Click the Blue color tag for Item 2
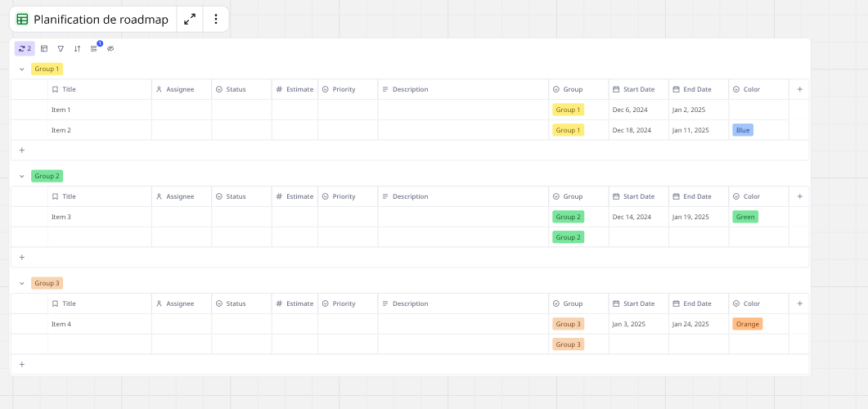The height and width of the screenshot is (409, 868). pyautogui.click(x=743, y=130)
